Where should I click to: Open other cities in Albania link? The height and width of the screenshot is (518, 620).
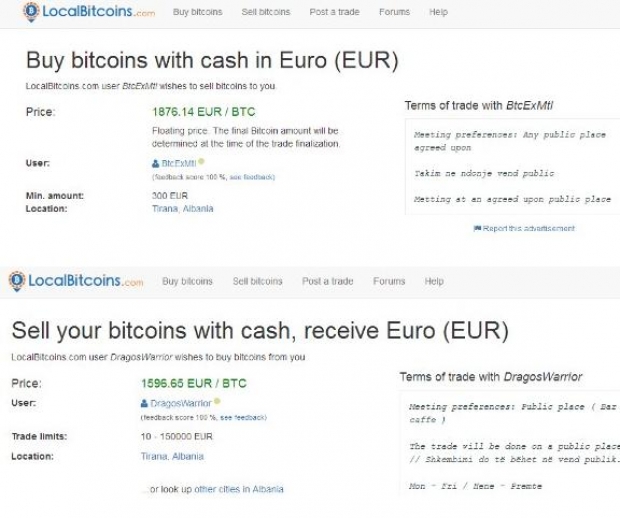tap(238, 489)
